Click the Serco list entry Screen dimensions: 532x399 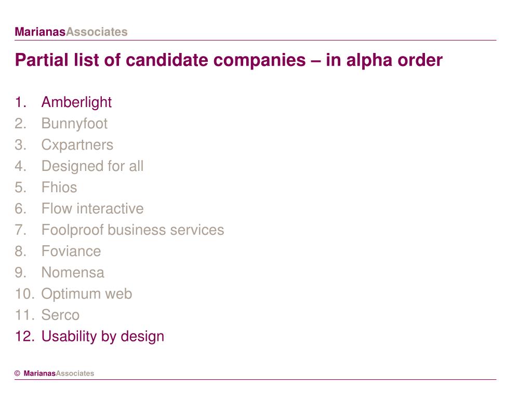coord(60,315)
